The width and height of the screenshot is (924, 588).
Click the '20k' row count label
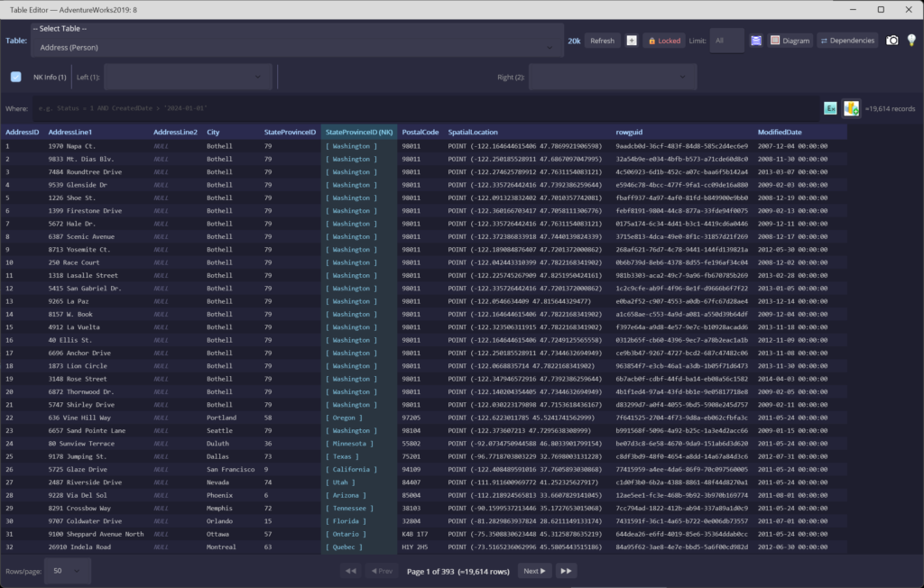574,41
